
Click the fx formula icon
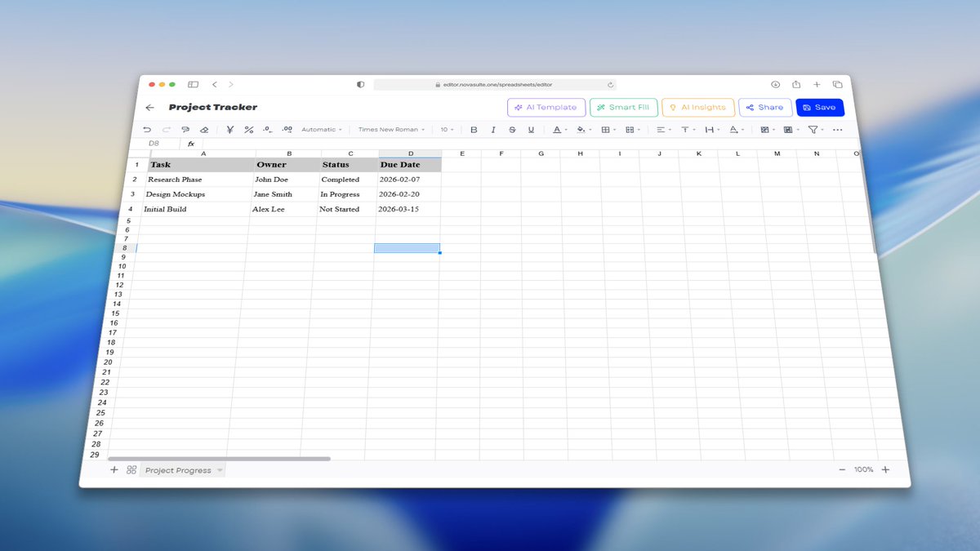pyautogui.click(x=191, y=144)
